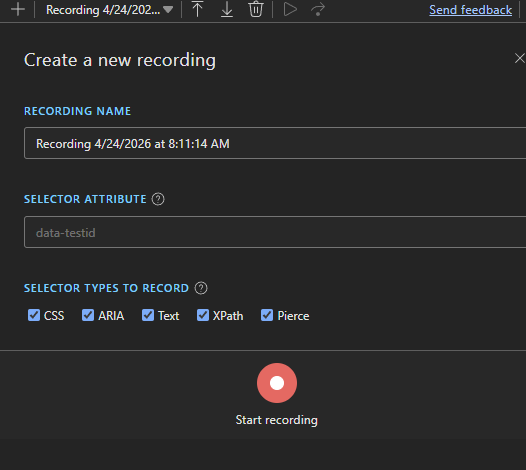Focus the data-testid selector attribute field
This screenshot has height=470, width=526.
pos(275,232)
